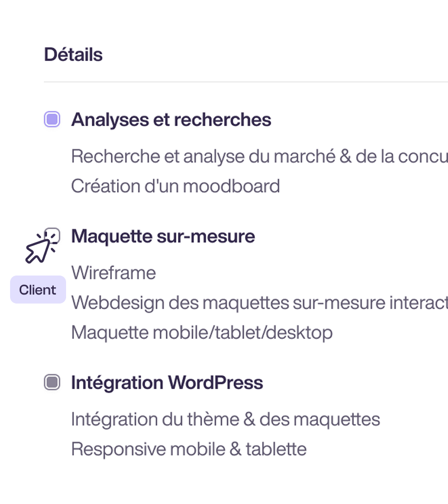
Task: Click the word recherches in the heading
Action: tap(222, 120)
